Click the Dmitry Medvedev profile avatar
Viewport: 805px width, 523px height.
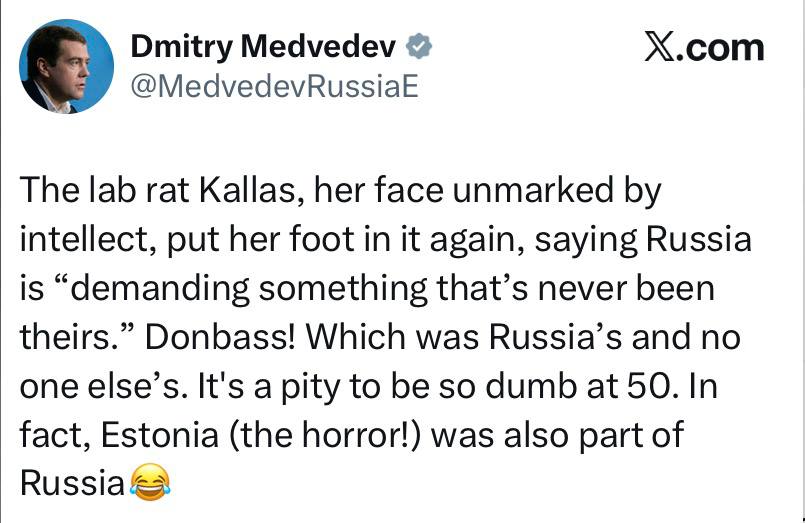click(66, 67)
